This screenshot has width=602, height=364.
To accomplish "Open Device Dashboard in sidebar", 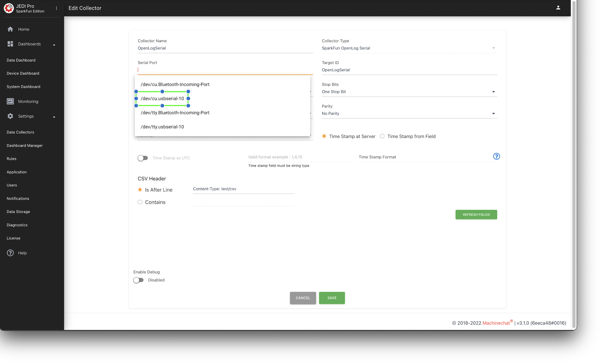I will coord(23,73).
